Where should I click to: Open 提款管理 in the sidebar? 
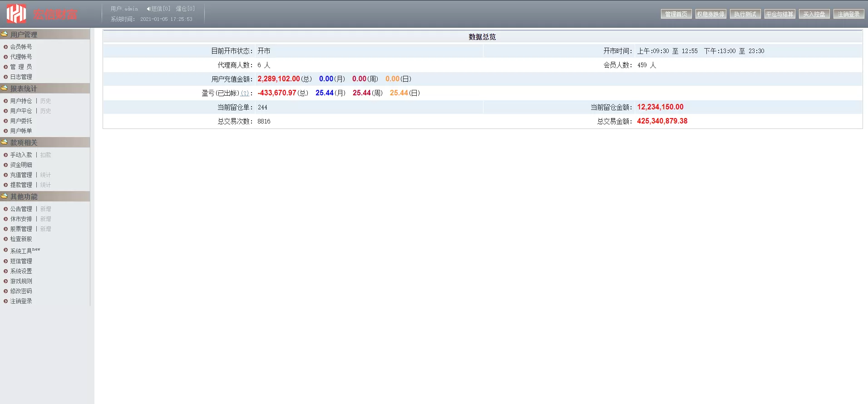tap(21, 185)
